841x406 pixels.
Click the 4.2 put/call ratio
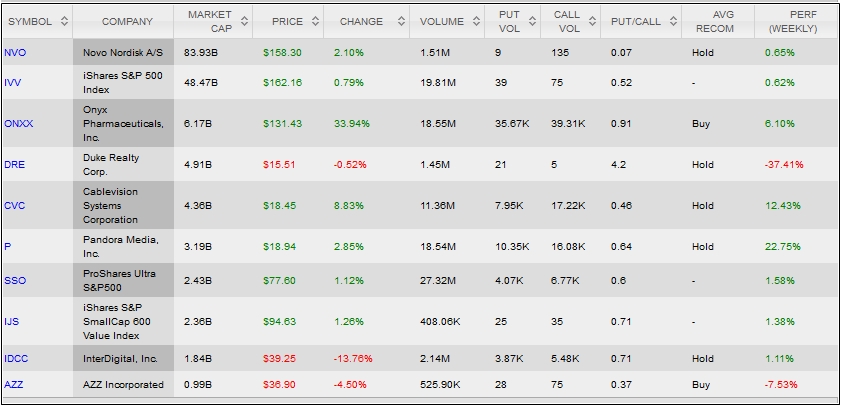(x=618, y=165)
